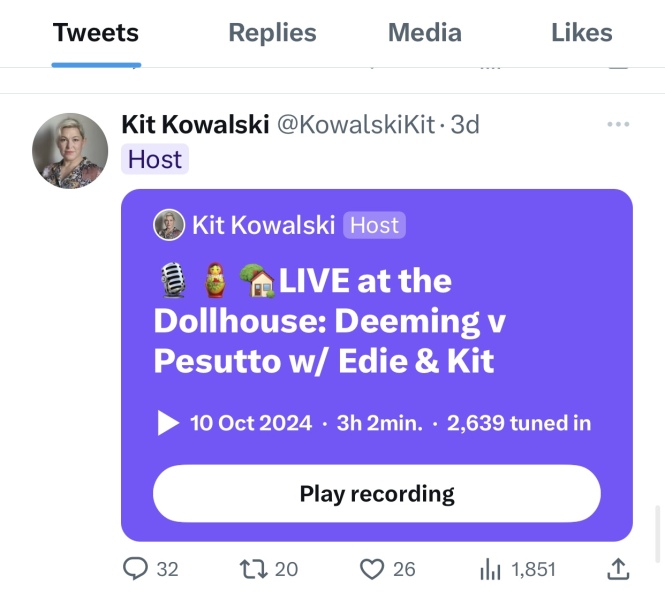Screen dimensions: 665x600
Task: Open Kit Kowalski's small avatar in Space card
Action: [x=169, y=225]
